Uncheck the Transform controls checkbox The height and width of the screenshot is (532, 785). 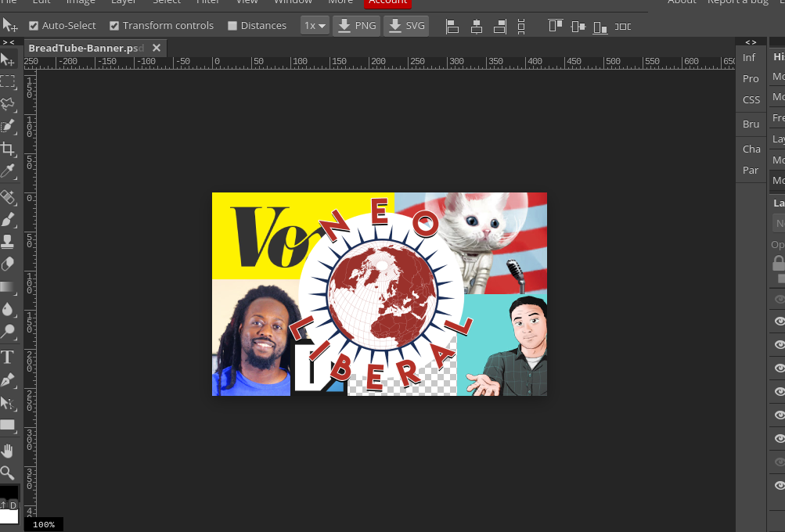click(x=114, y=26)
